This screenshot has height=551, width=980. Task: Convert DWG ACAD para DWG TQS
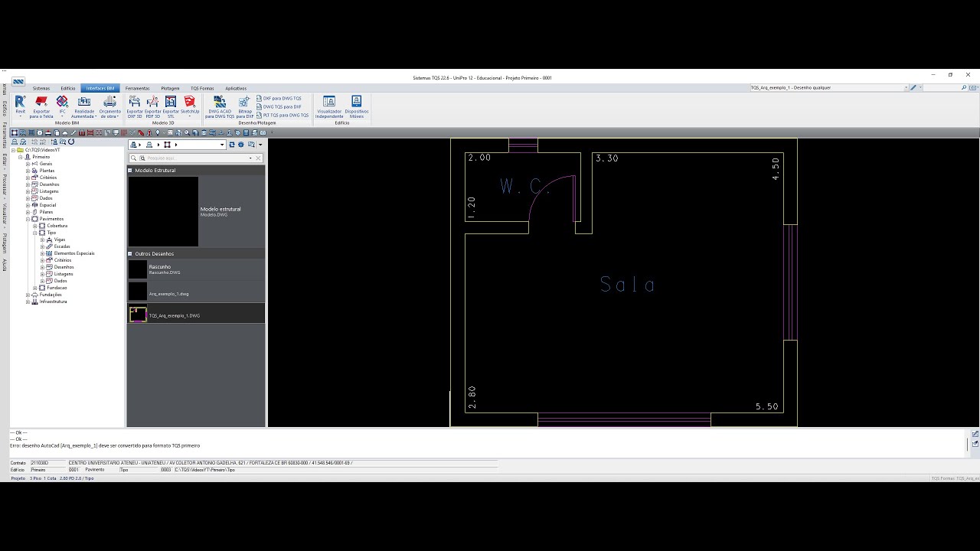[x=220, y=106]
